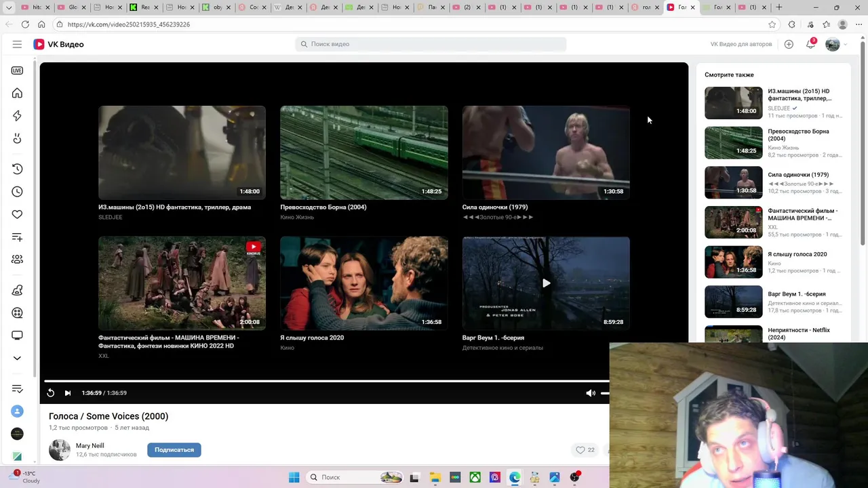868x488 pixels.
Task: Close the active Гол tab
Action: pyautogui.click(x=692, y=7)
